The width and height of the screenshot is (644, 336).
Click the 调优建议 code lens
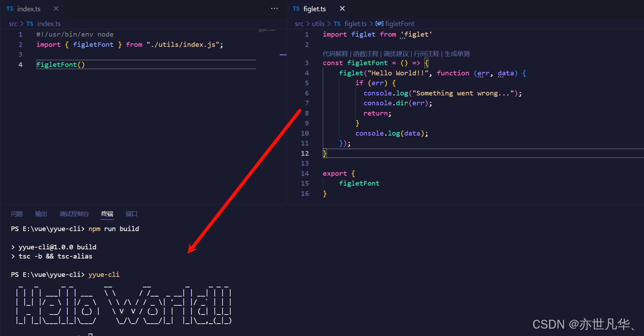click(396, 54)
